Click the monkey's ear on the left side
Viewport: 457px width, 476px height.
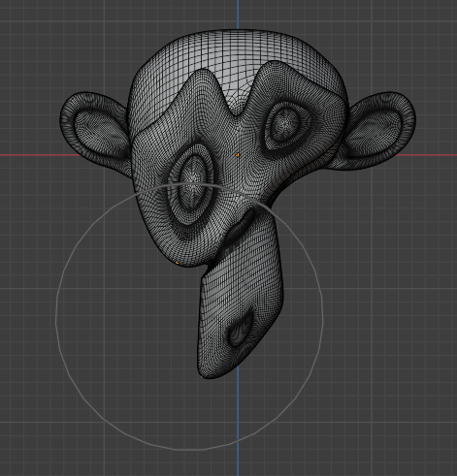click(96, 134)
